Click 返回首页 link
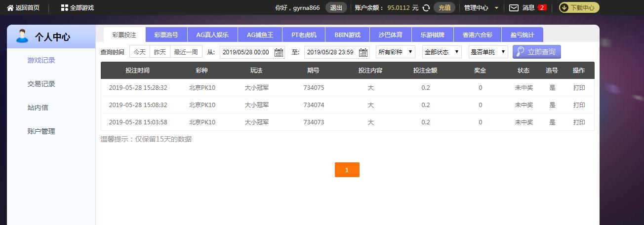The image size is (644, 225). coord(28,8)
